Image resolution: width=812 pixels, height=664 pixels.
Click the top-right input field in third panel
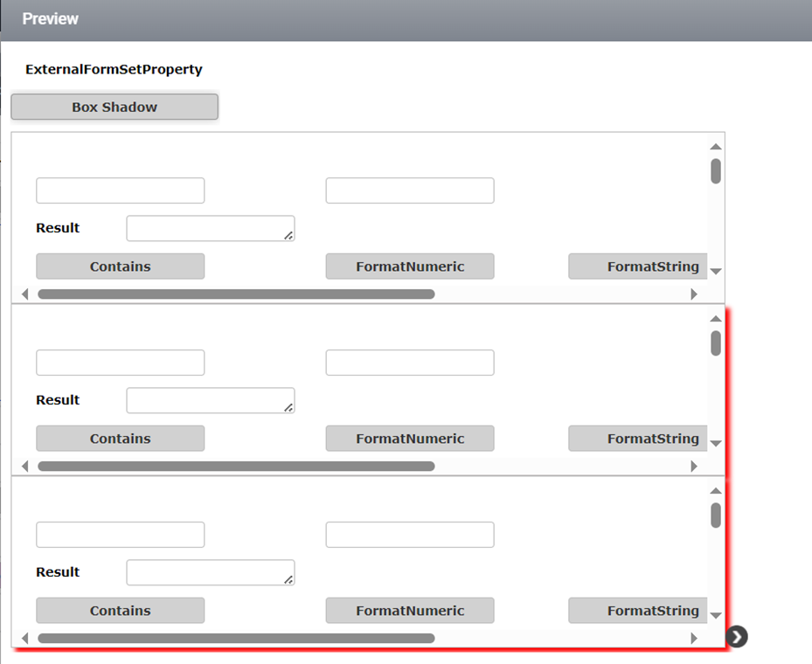410,535
